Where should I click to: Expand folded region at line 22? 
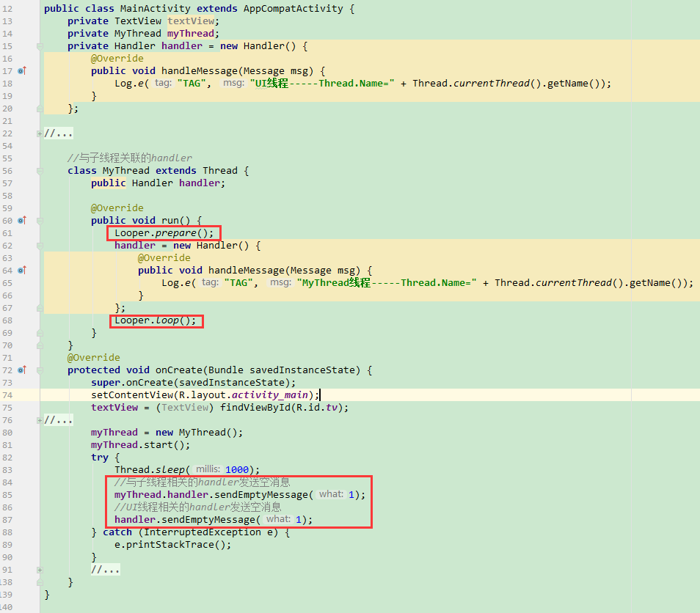click(x=40, y=133)
